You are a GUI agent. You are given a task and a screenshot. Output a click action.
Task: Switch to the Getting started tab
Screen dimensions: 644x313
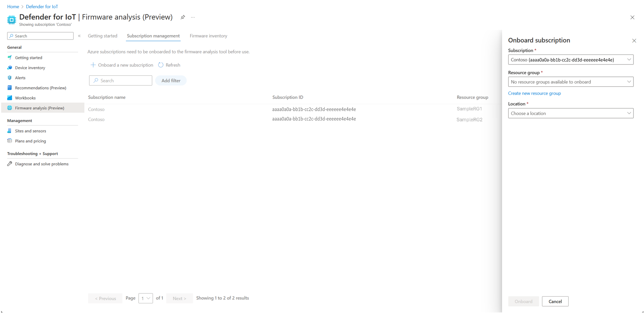click(102, 36)
